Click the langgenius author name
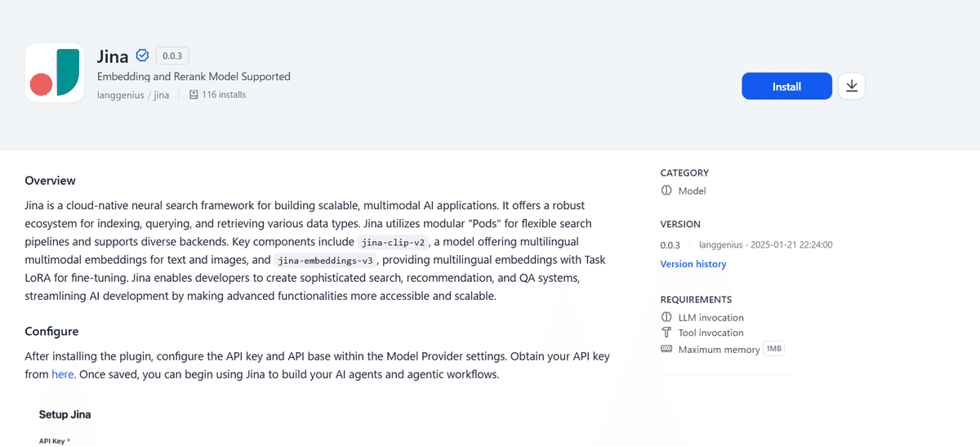The height and width of the screenshot is (447, 980). 120,95
